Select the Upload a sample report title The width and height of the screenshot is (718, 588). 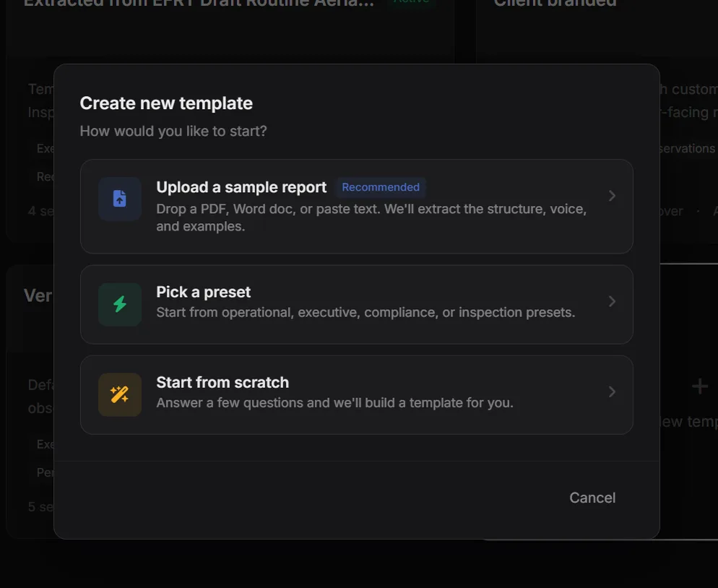(241, 187)
